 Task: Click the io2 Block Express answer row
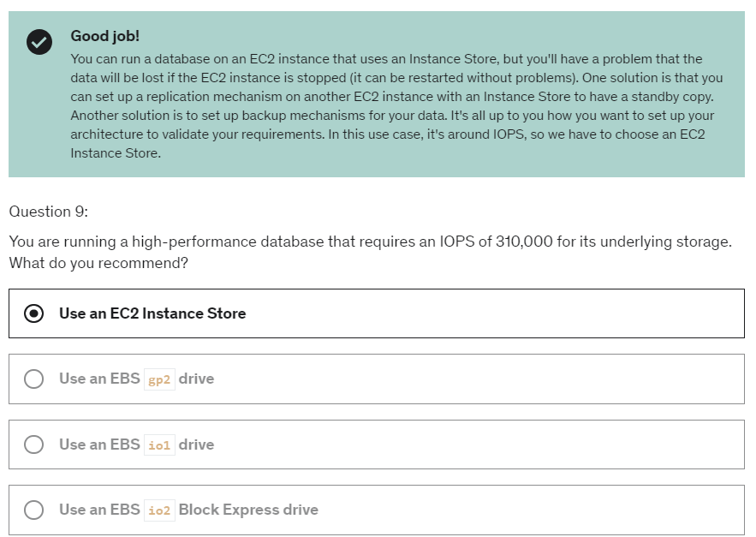[x=377, y=510]
